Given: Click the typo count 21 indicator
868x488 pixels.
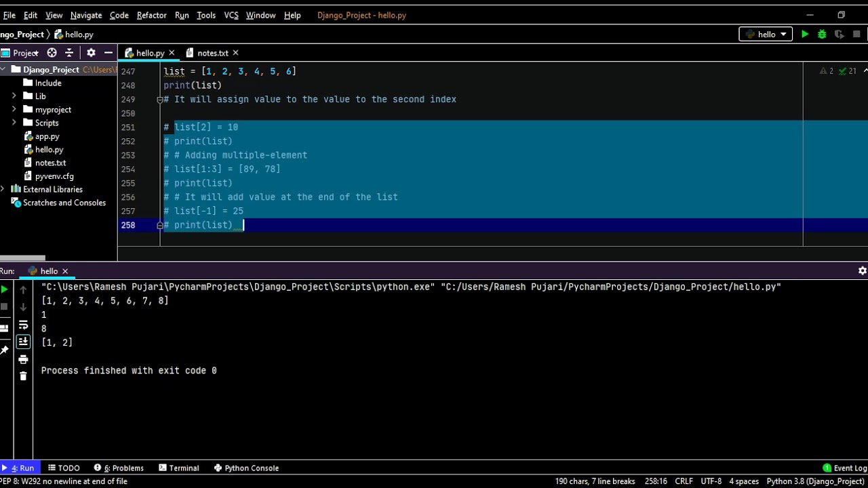Looking at the screenshot, I should [848, 70].
